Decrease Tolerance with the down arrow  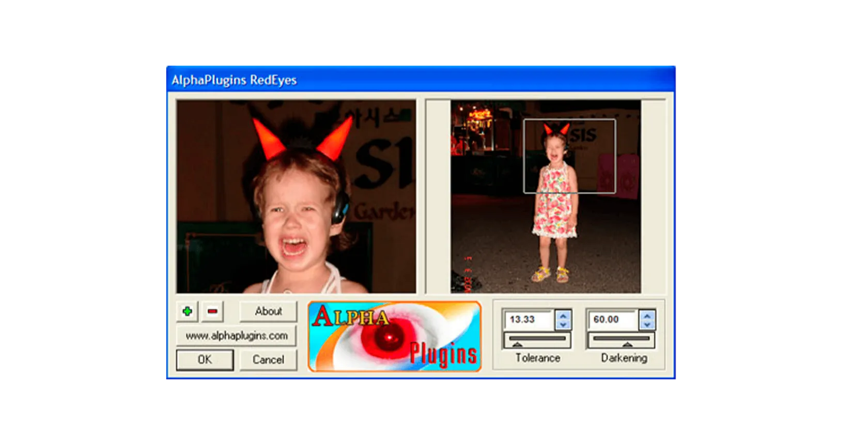pos(563,325)
